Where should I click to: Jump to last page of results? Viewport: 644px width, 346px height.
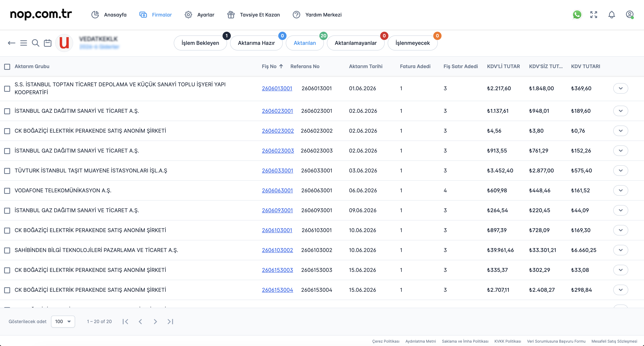pyautogui.click(x=170, y=321)
